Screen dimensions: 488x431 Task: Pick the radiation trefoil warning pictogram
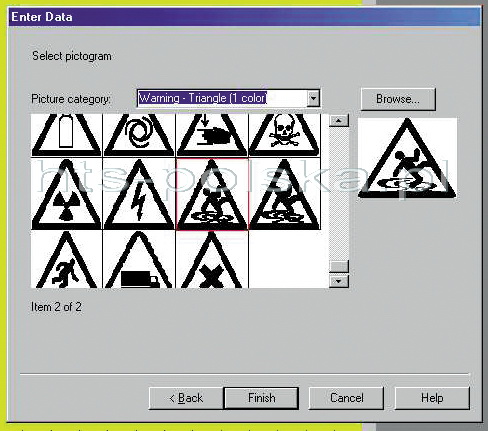(x=66, y=194)
